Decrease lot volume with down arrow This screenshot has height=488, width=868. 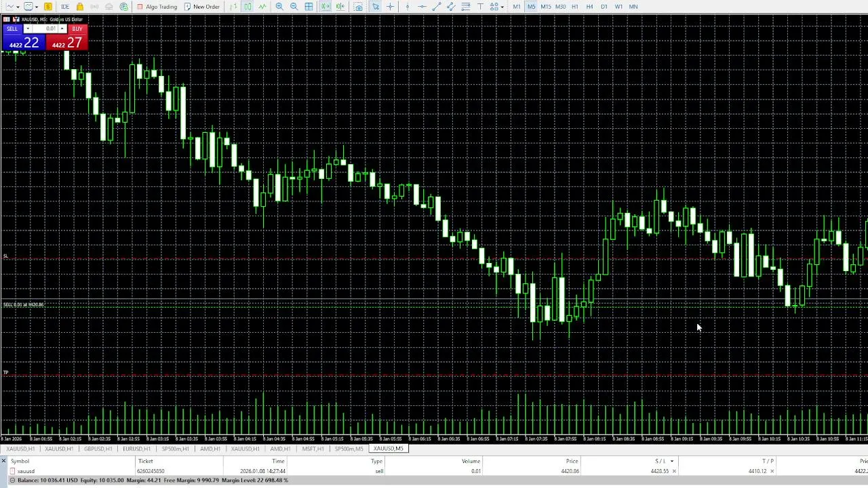click(28, 29)
